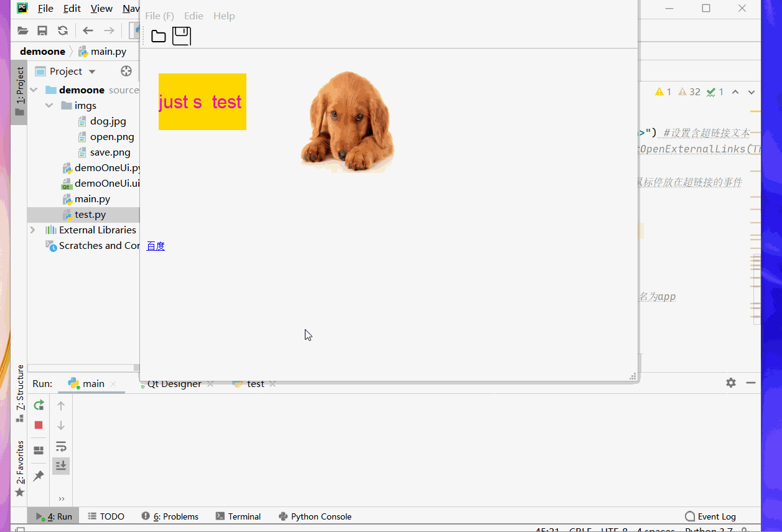782x532 pixels.
Task: Click the weak warnings count 32 indicator
Action: pos(689,92)
